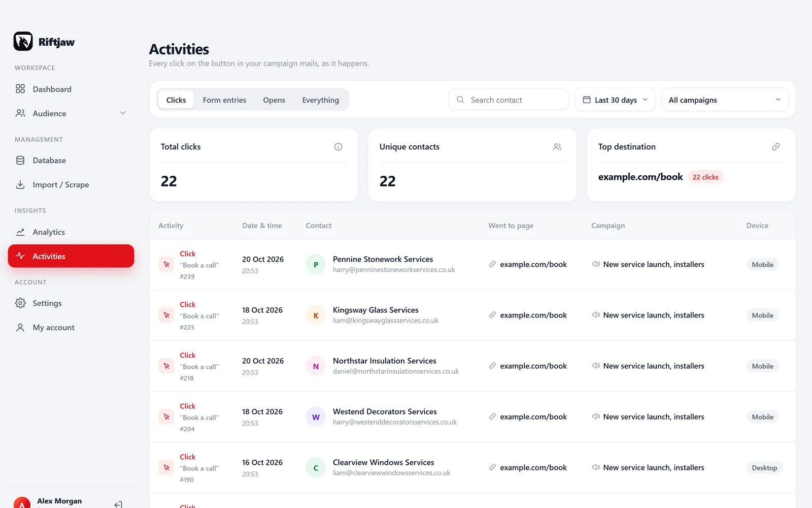Click the Desktop badge in the Clearview row
This screenshot has width=812, height=508.
click(764, 468)
